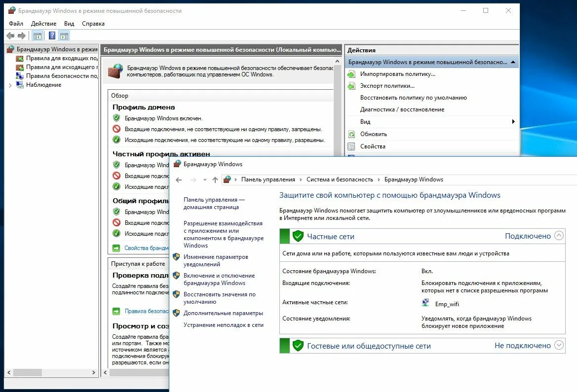This screenshot has height=392, width=577.
Task: Click shield icon beside Восстановить значения
Action: (176, 294)
